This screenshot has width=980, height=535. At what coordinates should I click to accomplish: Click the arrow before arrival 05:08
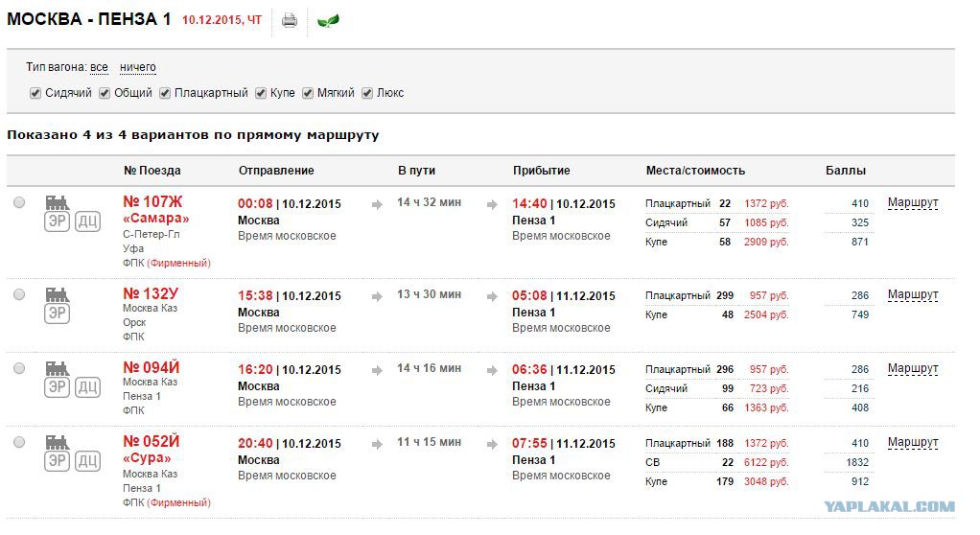click(x=492, y=296)
